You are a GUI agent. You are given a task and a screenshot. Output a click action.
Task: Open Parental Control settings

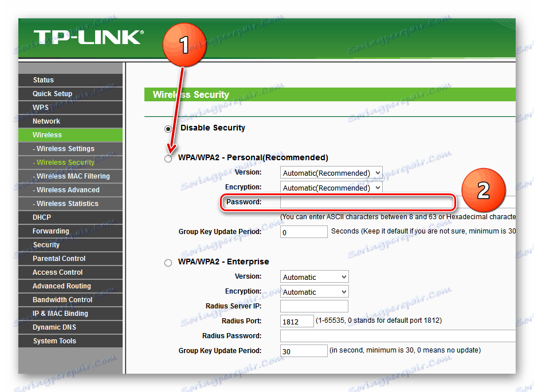coord(57,258)
